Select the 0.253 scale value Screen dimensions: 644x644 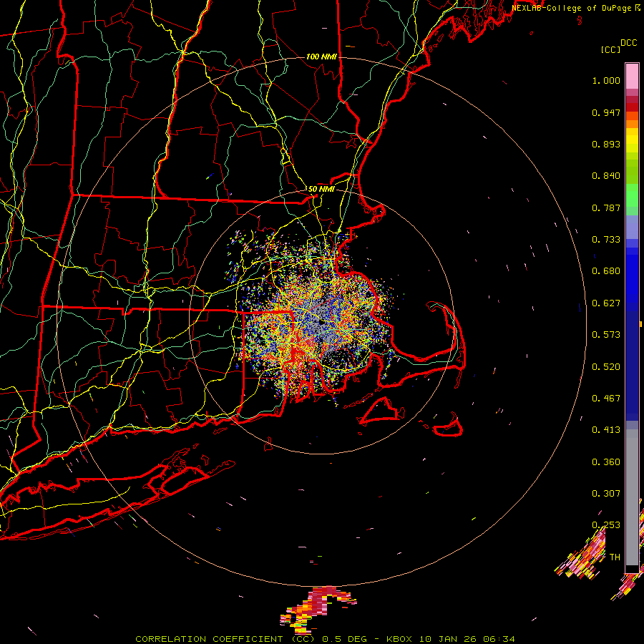point(606,525)
